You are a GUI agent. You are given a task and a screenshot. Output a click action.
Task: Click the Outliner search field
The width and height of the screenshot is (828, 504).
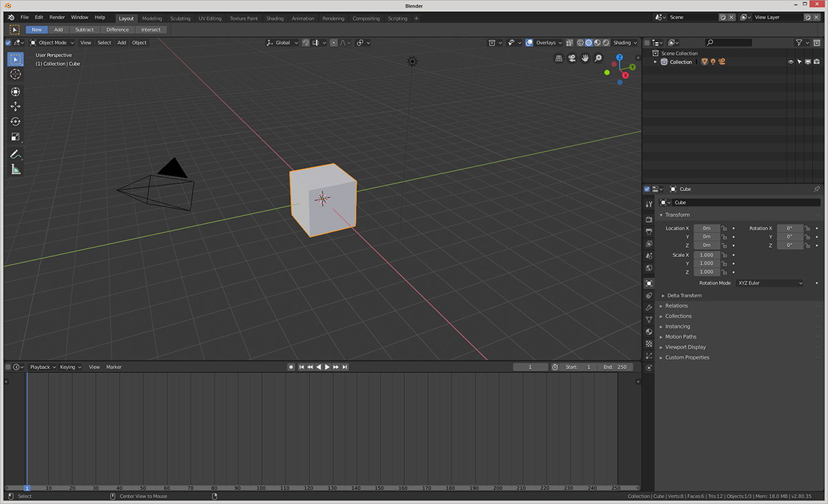point(728,43)
